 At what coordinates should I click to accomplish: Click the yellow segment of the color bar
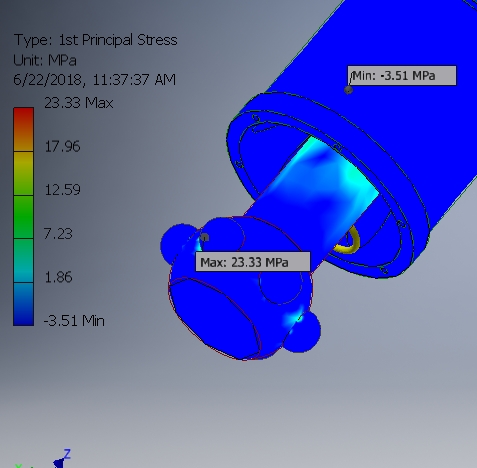point(23,173)
